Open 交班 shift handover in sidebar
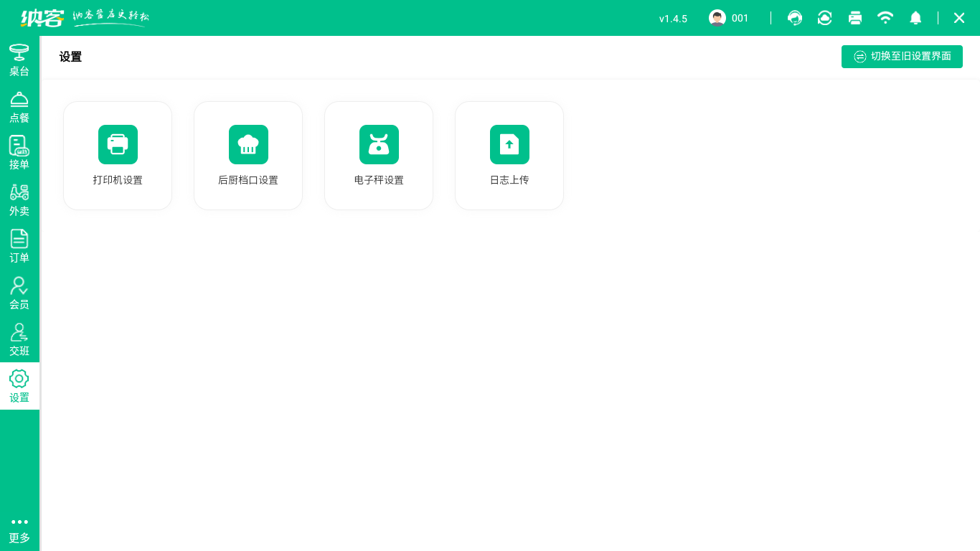The height and width of the screenshot is (551, 980). click(x=19, y=340)
